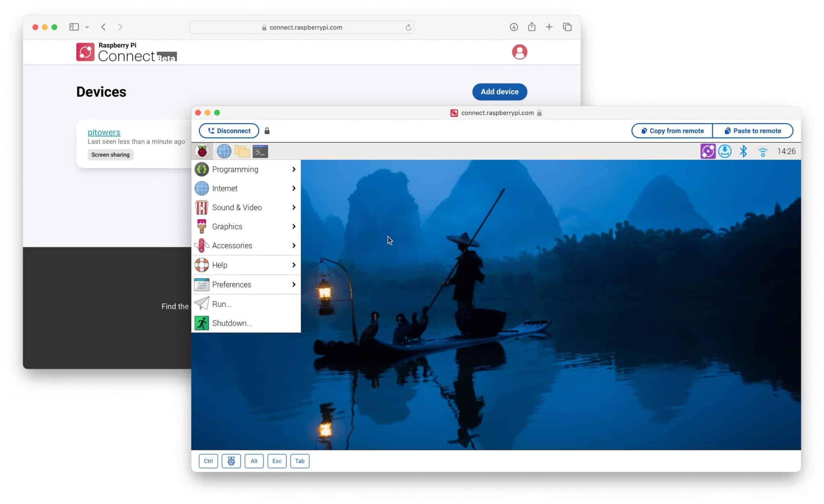The image size is (824, 504).
Task: Open the File Manager from the taskbar
Action: tap(242, 151)
